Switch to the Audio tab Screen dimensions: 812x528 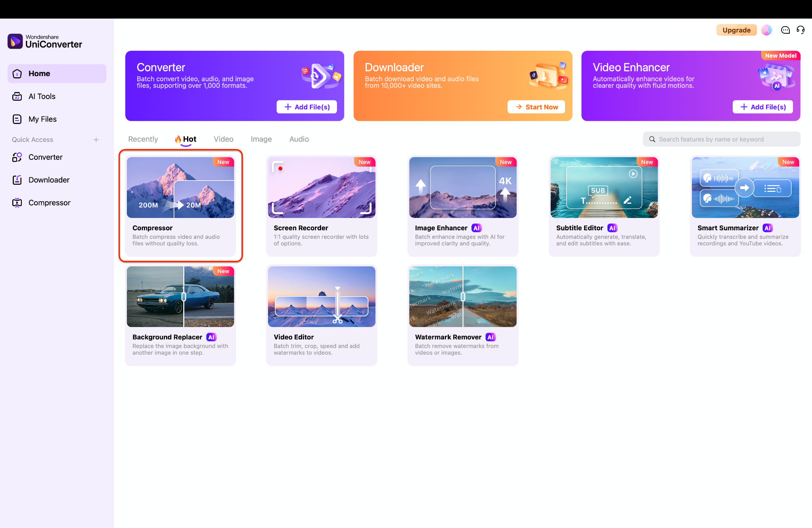tap(299, 139)
